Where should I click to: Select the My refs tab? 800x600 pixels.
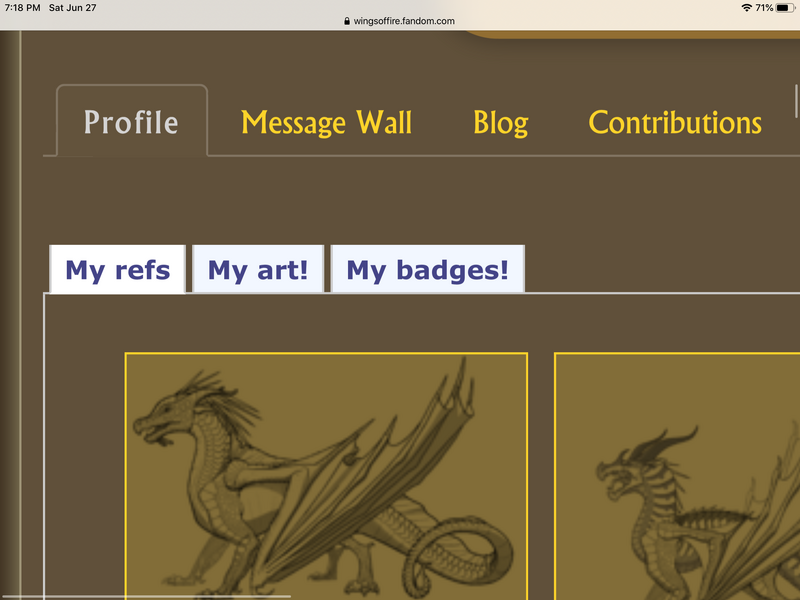(117, 269)
